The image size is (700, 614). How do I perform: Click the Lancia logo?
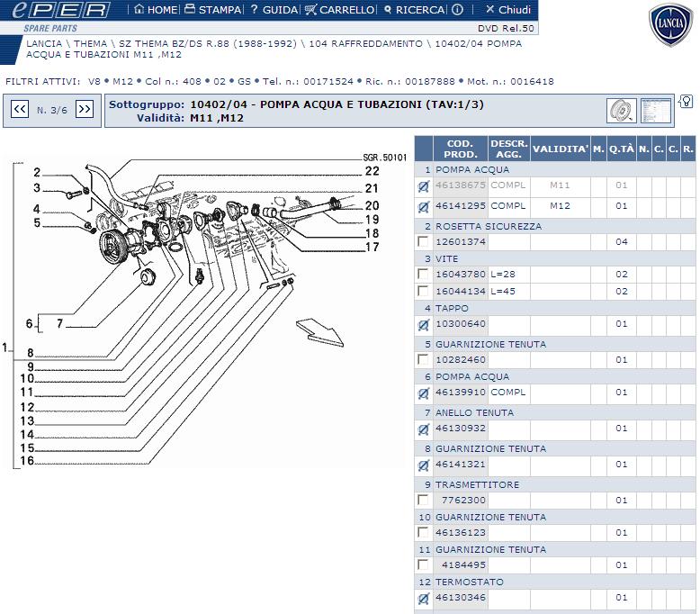click(670, 24)
